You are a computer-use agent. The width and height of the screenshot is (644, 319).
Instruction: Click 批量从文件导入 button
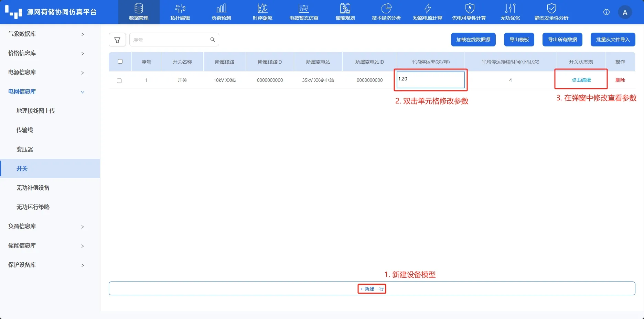coord(613,40)
